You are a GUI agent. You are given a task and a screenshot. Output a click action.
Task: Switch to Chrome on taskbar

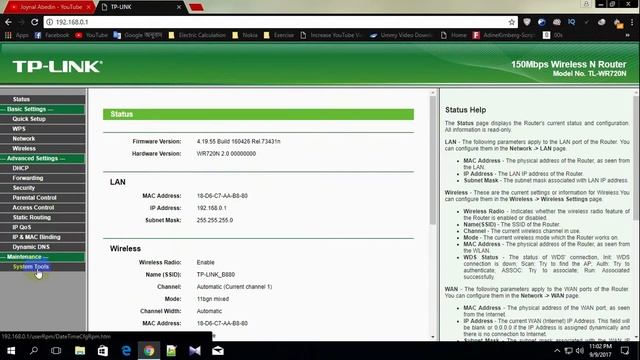point(149,351)
